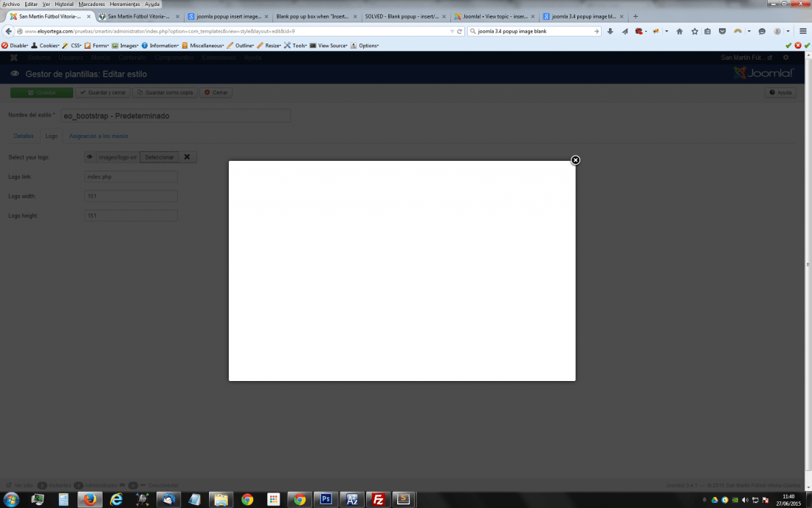Click the Ayuda button on the right
812x508 pixels.
pyautogui.click(x=780, y=93)
